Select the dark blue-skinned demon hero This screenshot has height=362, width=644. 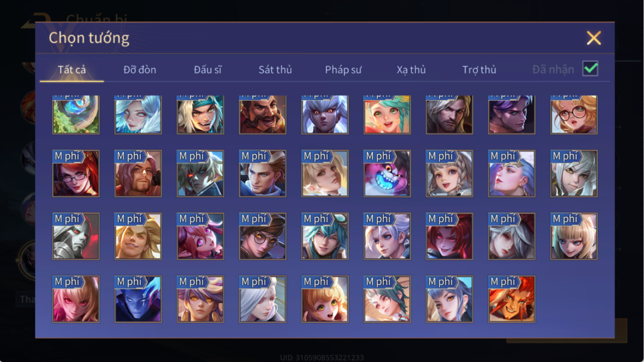pyautogui.click(x=138, y=299)
